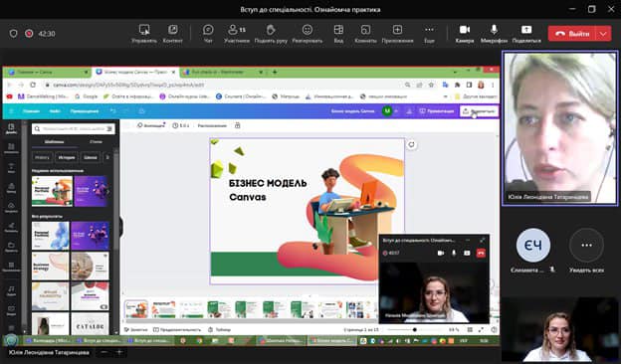
Task: Toggle the Teams microphone
Action: pos(494,34)
